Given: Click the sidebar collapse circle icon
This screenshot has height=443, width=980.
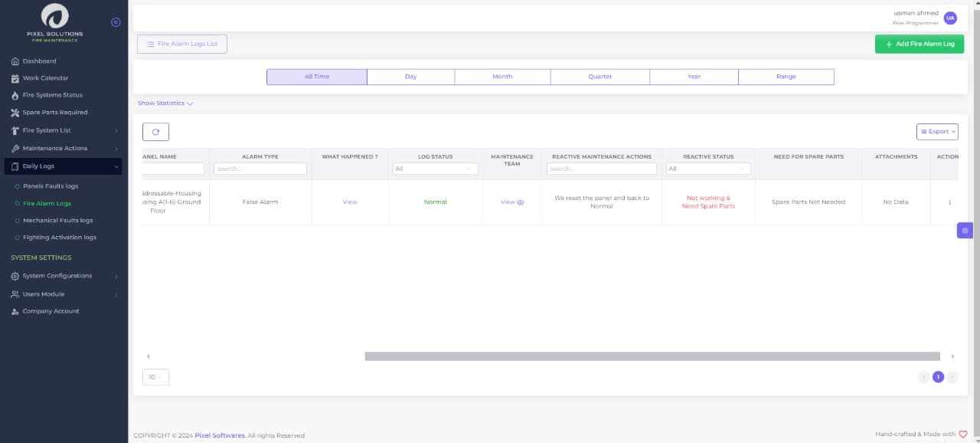Looking at the screenshot, I should point(116,22).
